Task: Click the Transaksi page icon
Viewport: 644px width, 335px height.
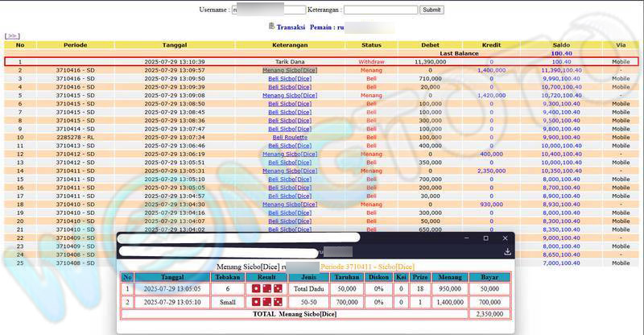Action: pos(271,27)
